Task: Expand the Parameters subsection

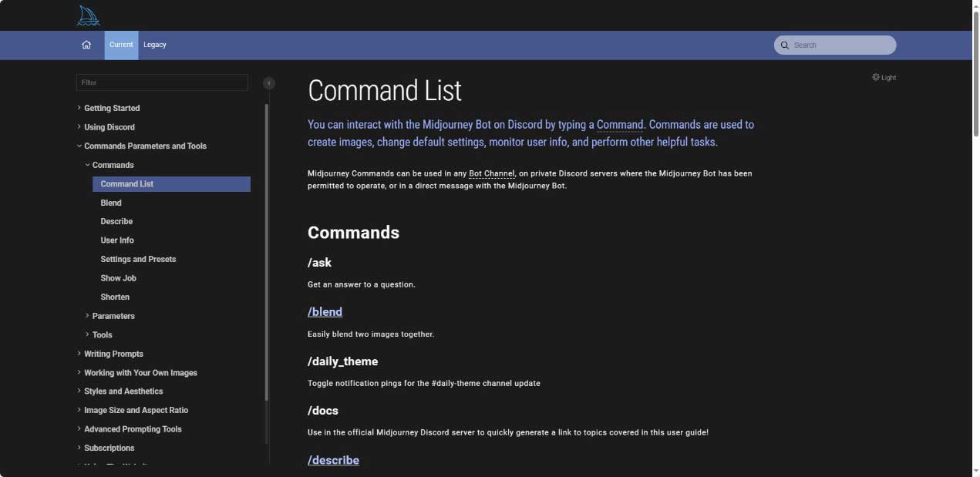Action: 113,316
